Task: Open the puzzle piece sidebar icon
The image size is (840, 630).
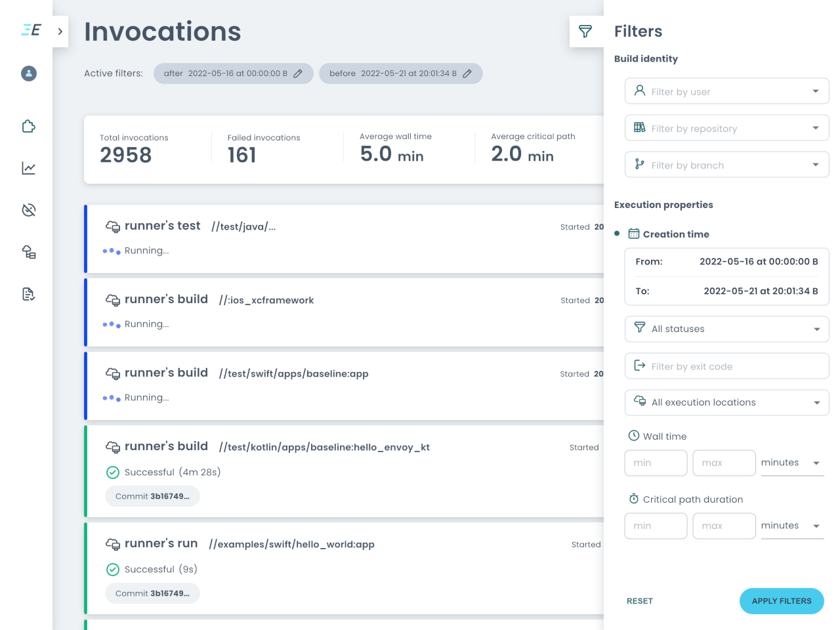Action: (x=29, y=126)
